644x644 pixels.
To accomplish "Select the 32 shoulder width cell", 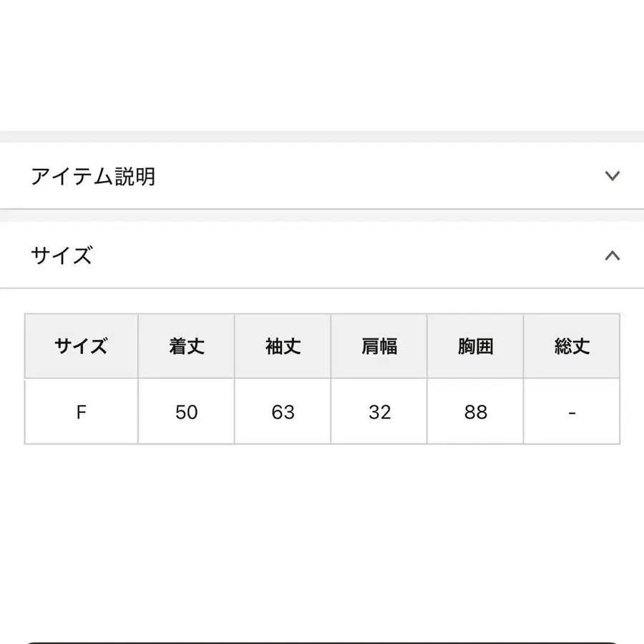I will point(379,412).
